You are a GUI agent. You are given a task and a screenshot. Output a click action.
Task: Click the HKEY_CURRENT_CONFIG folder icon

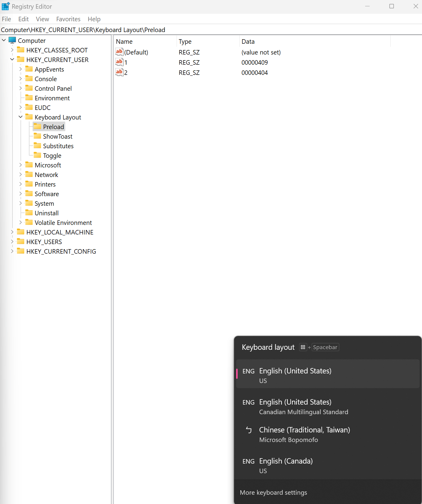click(21, 251)
